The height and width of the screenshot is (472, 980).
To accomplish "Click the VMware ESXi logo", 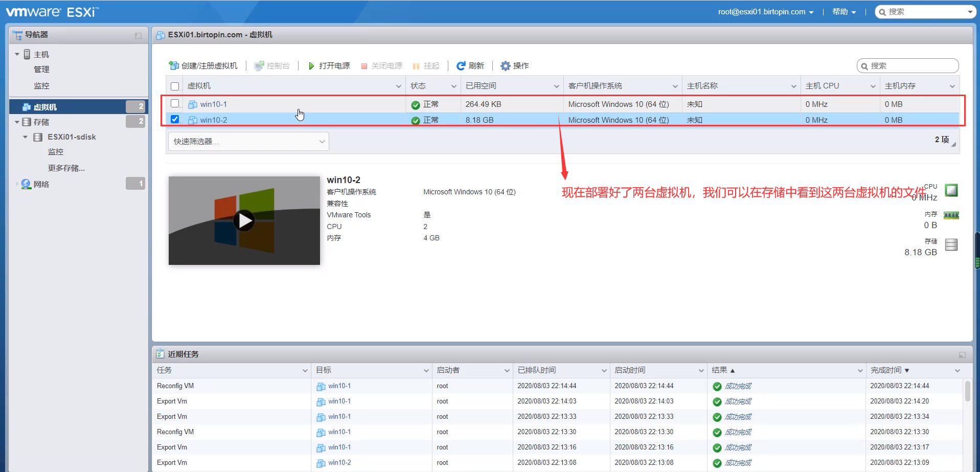I will (x=52, y=12).
